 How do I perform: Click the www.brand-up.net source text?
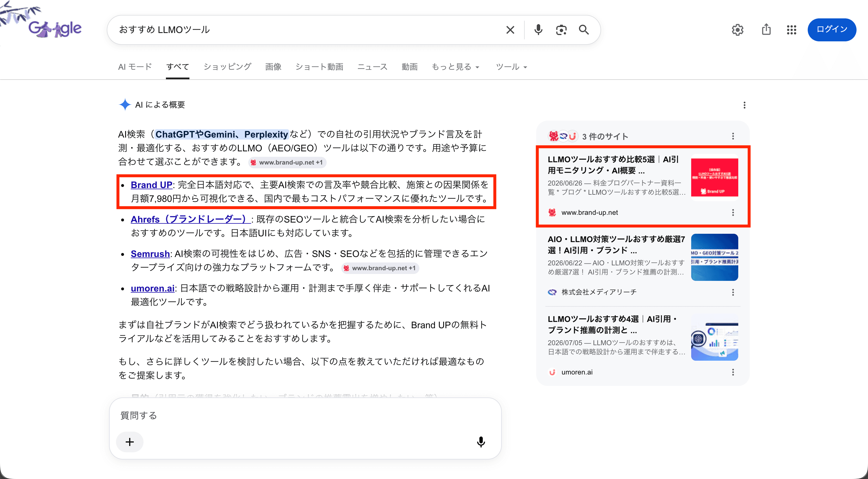(x=589, y=213)
